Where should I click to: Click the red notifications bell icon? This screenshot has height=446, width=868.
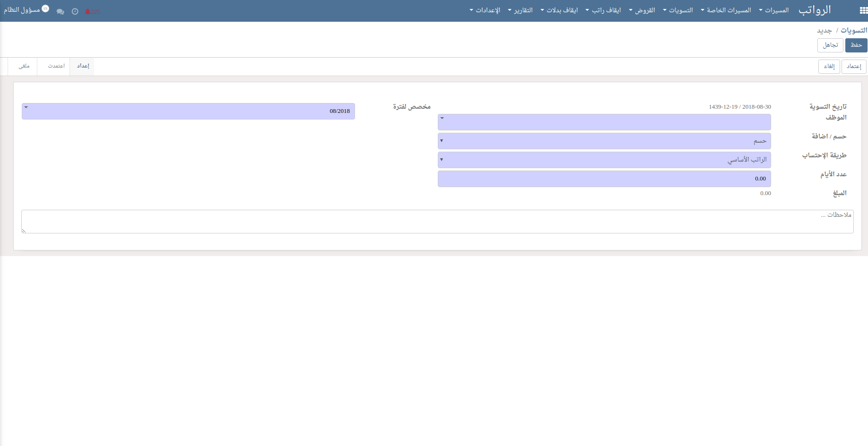88,12
